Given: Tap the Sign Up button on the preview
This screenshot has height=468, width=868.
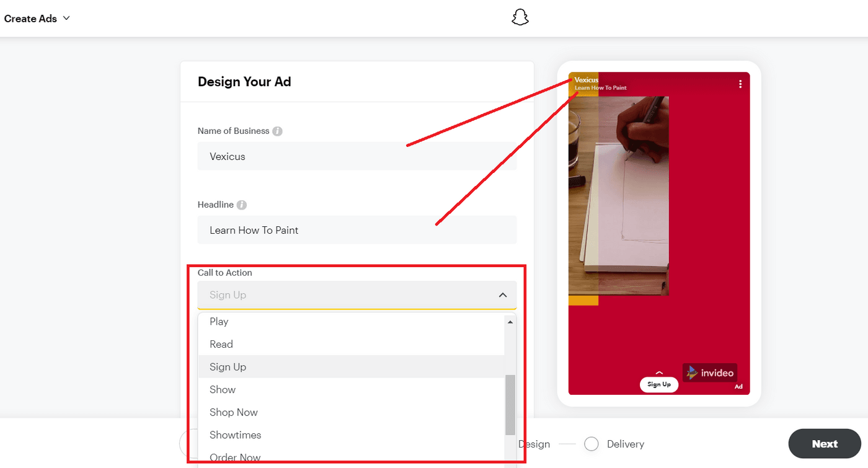Looking at the screenshot, I should pyautogui.click(x=658, y=384).
